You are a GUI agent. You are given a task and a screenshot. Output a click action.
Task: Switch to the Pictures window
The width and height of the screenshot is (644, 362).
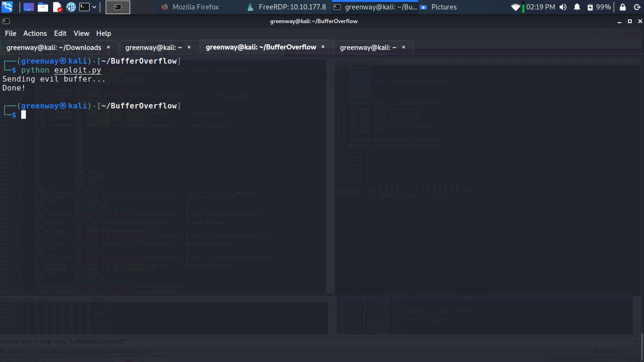tap(438, 7)
